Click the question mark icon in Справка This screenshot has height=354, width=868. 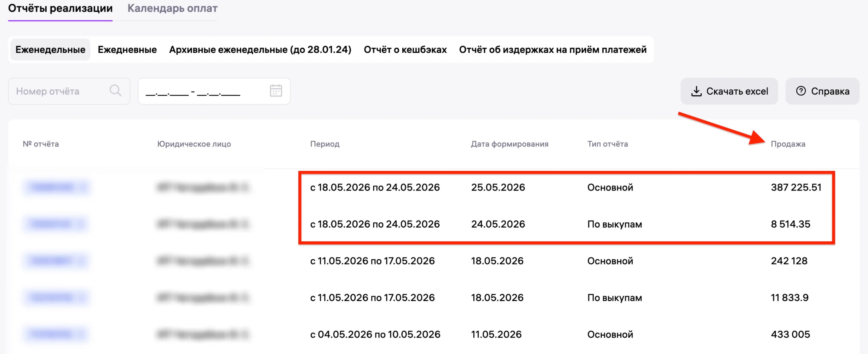click(x=801, y=91)
